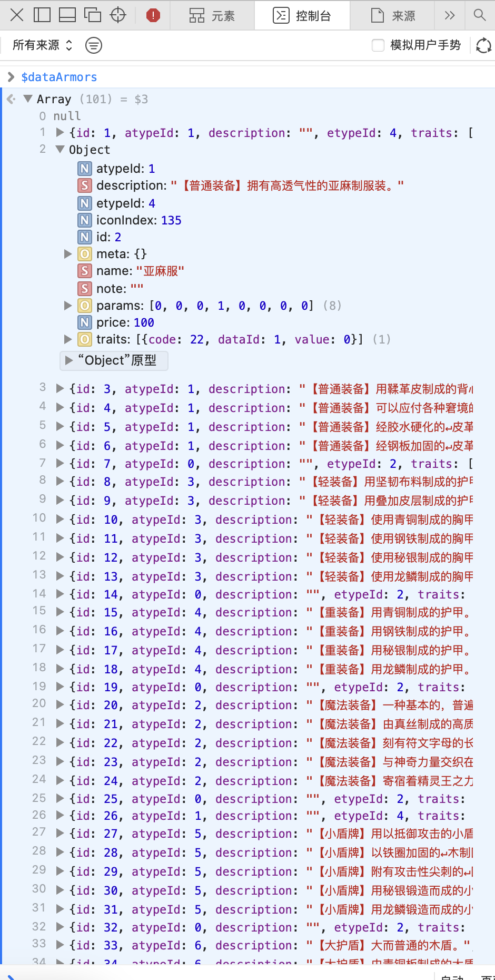The image size is (495, 980).
Task: Select the $dataArmors command text
Action: tap(59, 77)
